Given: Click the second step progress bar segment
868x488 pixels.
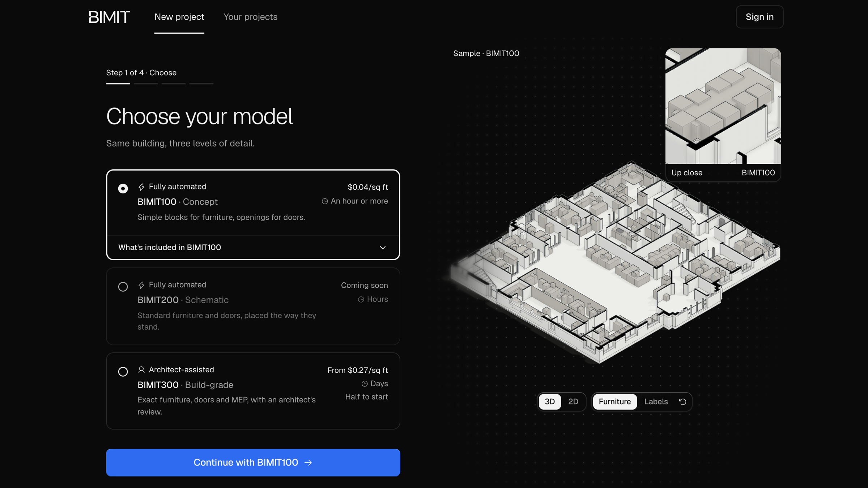Looking at the screenshot, I should click(x=146, y=84).
